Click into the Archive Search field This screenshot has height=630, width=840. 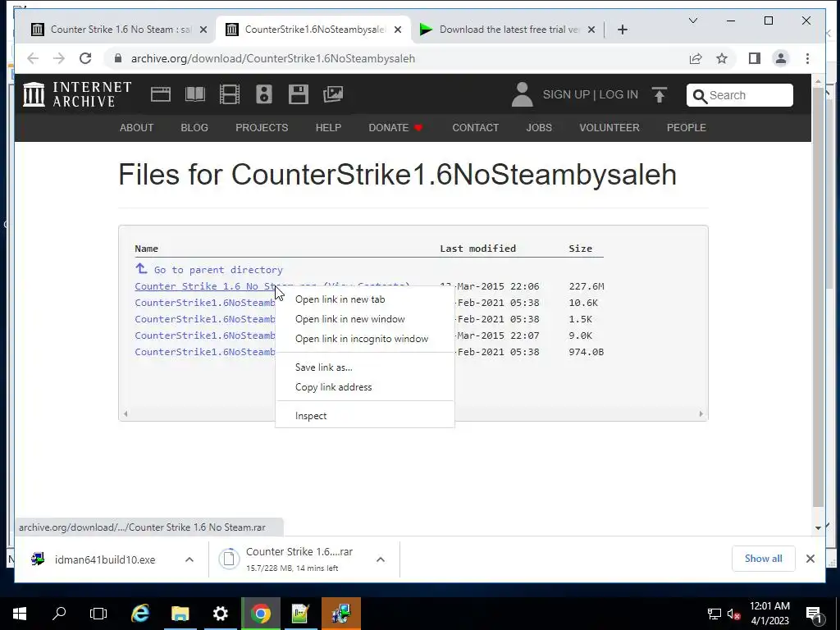coord(739,95)
